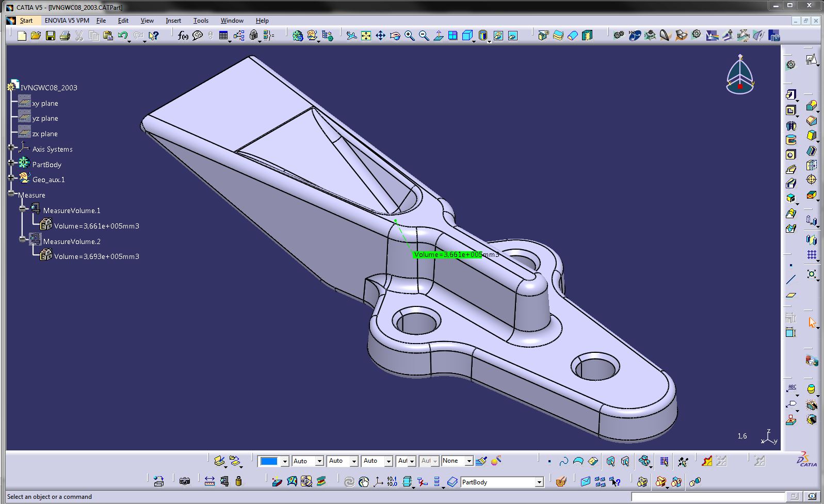Click the Normal View icon
Image resolution: width=824 pixels, height=504 pixels.
[x=438, y=36]
